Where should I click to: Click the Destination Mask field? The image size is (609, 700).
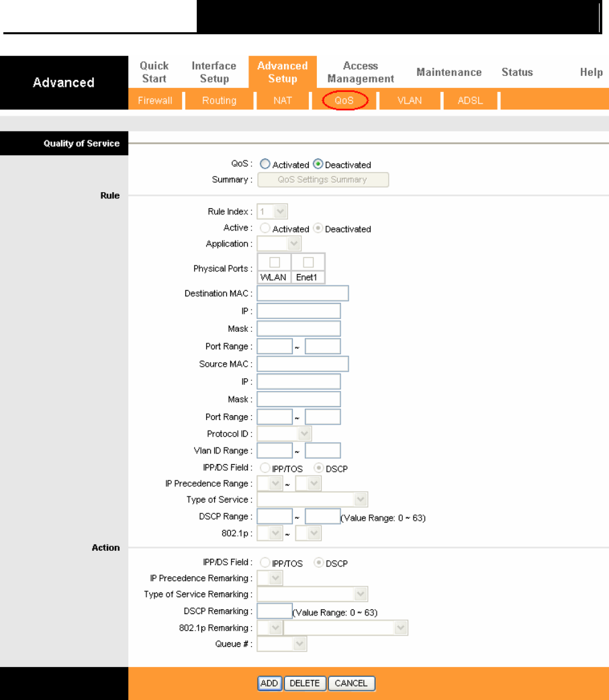coord(299,329)
